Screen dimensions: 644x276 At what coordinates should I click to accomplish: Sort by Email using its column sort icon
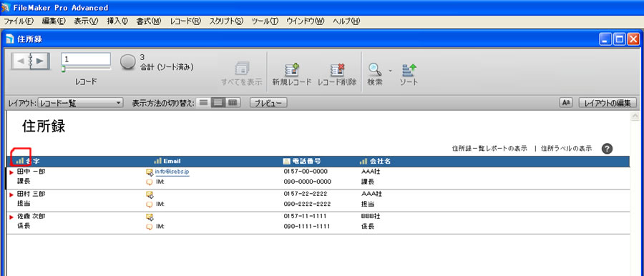(157, 161)
